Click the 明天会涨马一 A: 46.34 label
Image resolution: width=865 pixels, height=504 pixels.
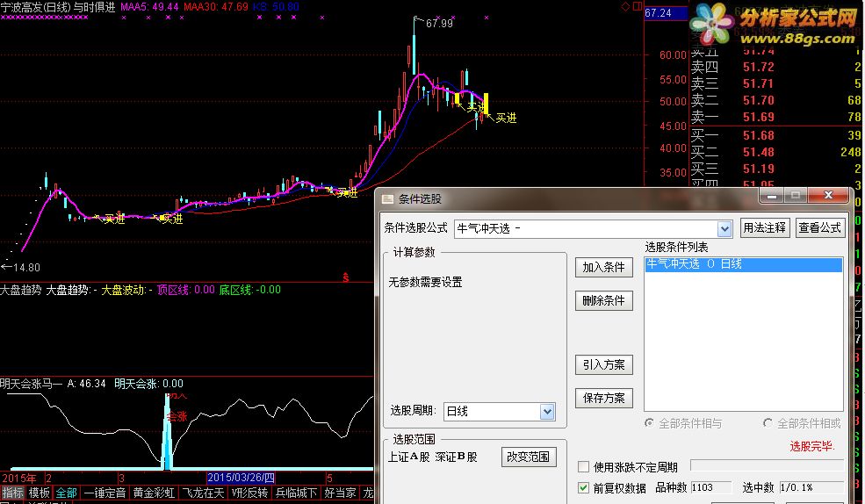pyautogui.click(x=53, y=384)
